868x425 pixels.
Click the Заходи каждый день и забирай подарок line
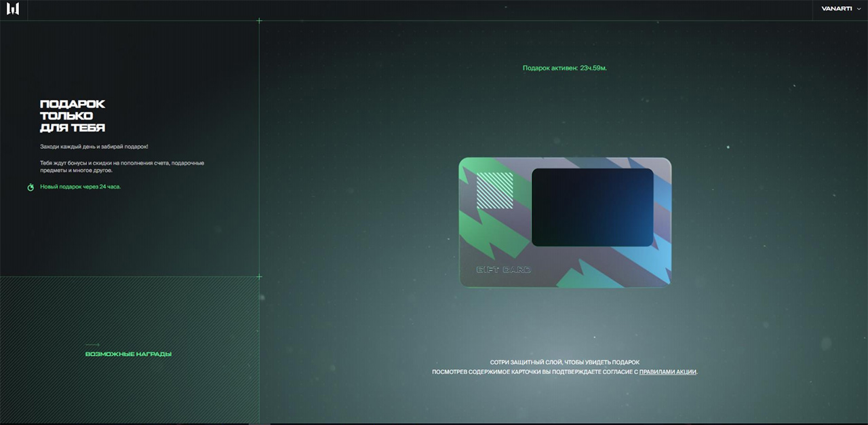pyautogui.click(x=94, y=147)
